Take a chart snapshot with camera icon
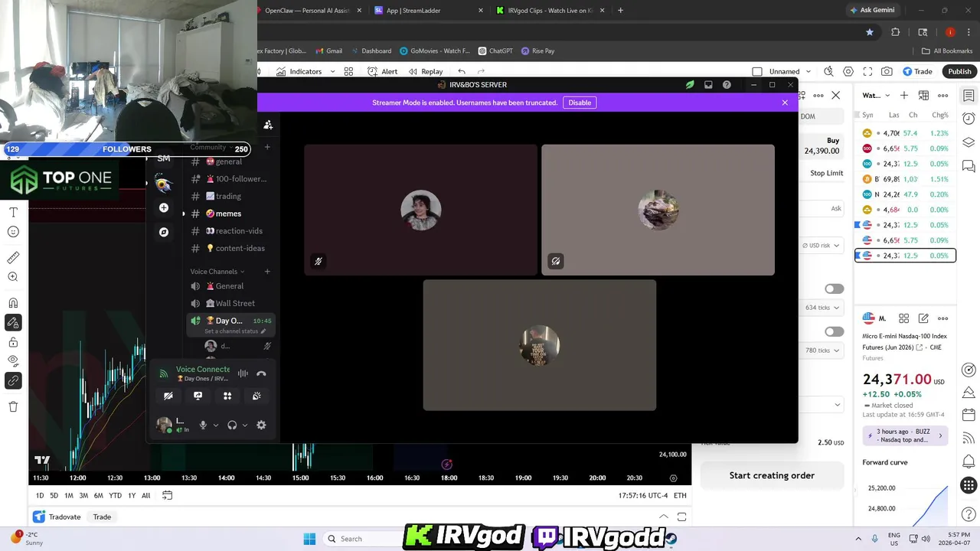Image resolution: width=980 pixels, height=551 pixels. point(887,71)
